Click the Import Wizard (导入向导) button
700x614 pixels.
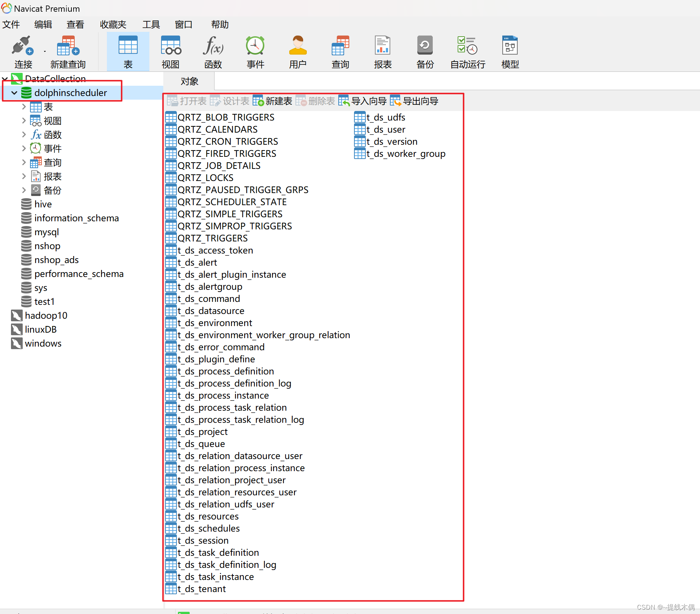362,101
